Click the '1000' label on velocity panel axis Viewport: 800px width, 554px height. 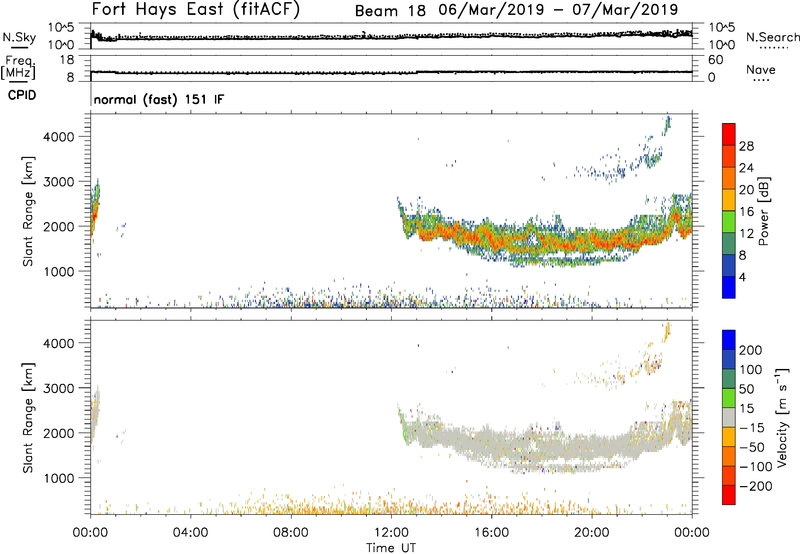[x=59, y=478]
